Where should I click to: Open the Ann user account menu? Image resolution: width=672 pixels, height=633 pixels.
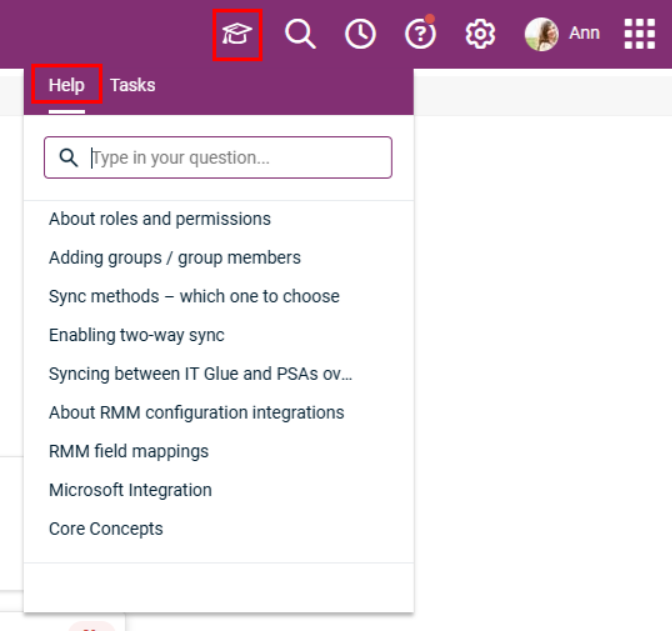[562, 34]
